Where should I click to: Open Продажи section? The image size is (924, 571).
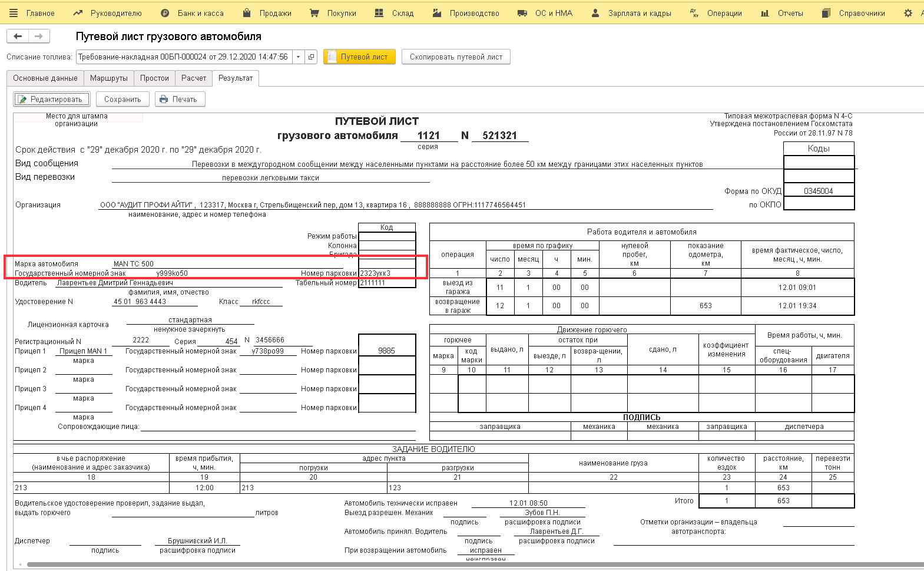(x=267, y=13)
